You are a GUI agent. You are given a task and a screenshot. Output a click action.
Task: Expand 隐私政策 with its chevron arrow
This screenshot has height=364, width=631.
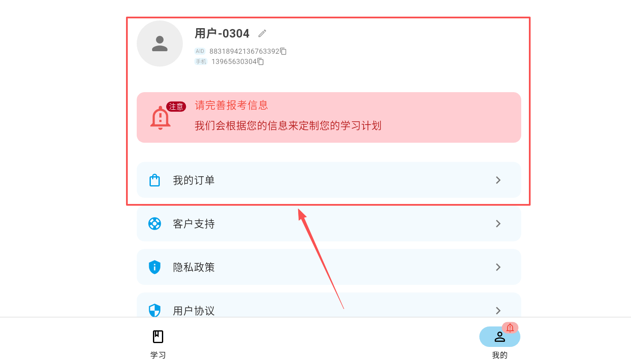[498, 267]
